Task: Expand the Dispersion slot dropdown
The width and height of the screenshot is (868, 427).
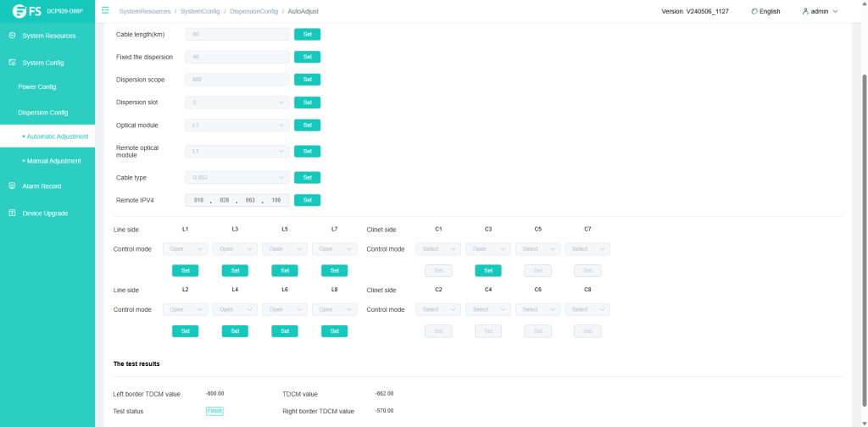Action: (x=237, y=103)
